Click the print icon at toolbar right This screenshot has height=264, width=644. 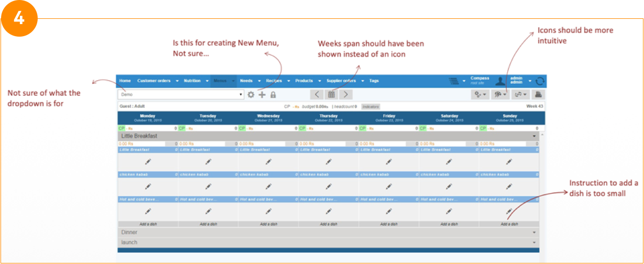(x=538, y=95)
